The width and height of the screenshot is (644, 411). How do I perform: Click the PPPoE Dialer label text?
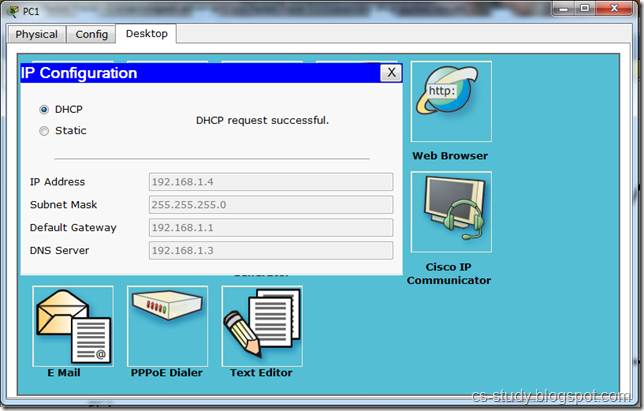(166, 373)
